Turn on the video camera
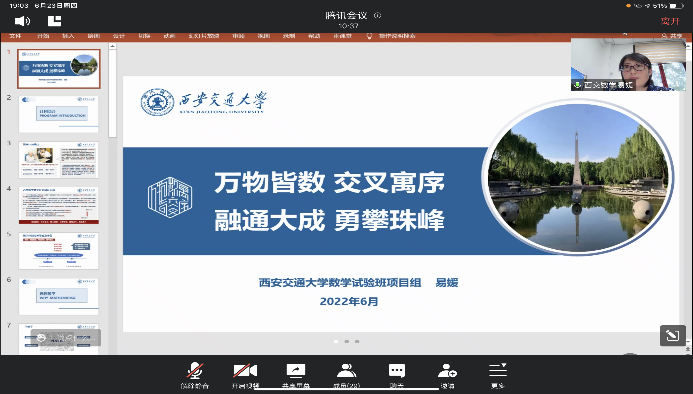693x394 pixels. click(245, 375)
